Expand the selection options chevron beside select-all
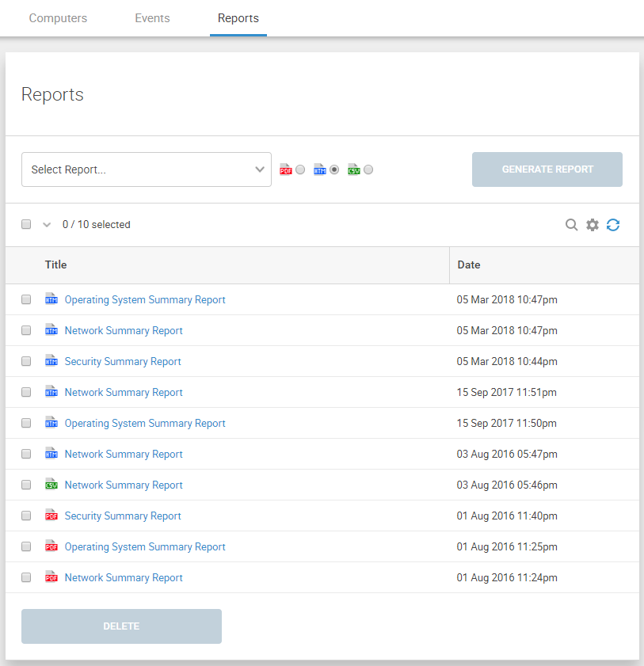Image resolution: width=644 pixels, height=666 pixels. pos(47,225)
